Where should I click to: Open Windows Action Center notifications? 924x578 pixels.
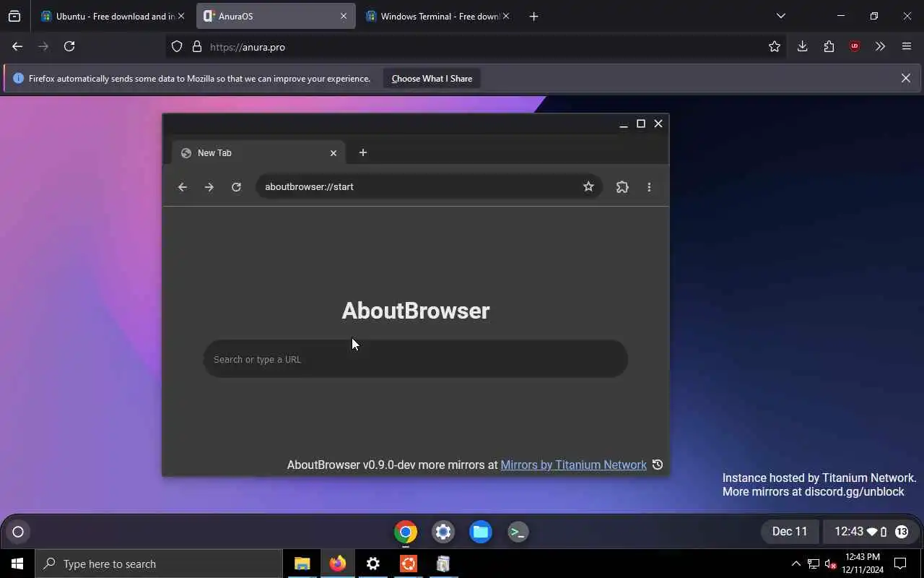(900, 564)
